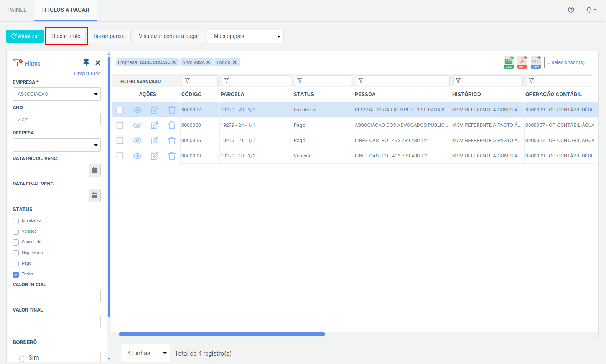Select the Sim borderô radio option

22,359
